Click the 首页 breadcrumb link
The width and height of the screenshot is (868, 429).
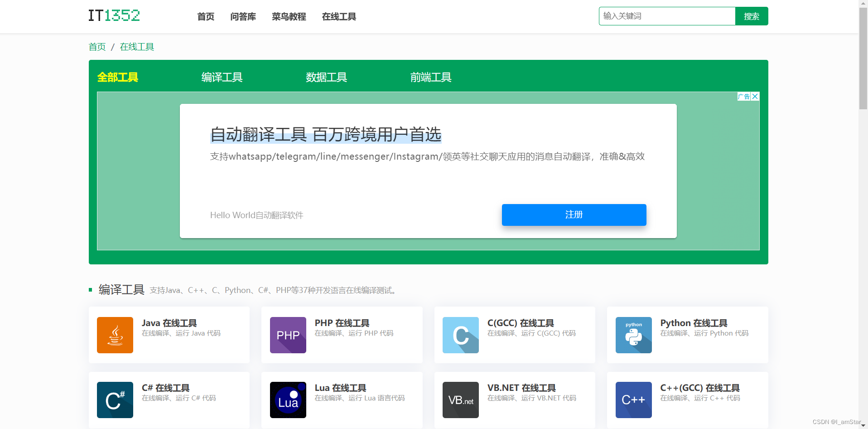[97, 47]
